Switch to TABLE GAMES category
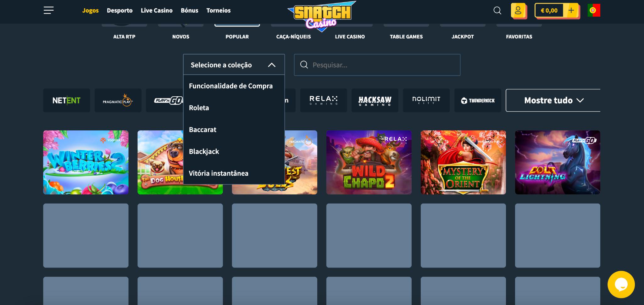Viewport: 644px width, 305px height. (406, 37)
